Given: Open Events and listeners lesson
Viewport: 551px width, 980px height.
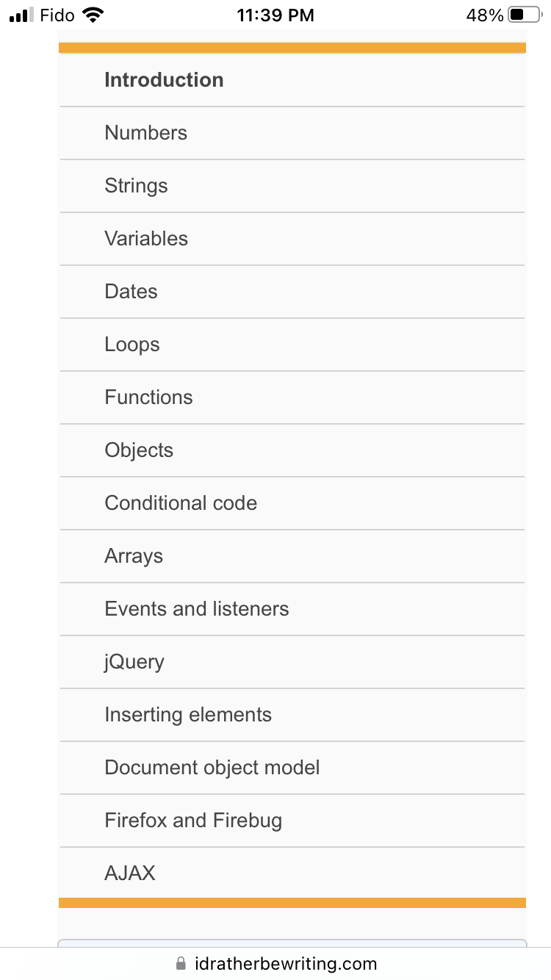Looking at the screenshot, I should (197, 609).
